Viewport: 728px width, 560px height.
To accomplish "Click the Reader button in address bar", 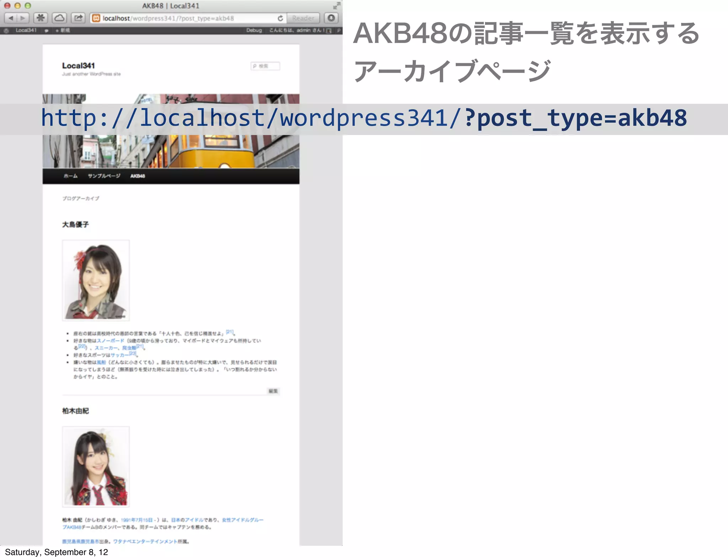I will coord(303,18).
